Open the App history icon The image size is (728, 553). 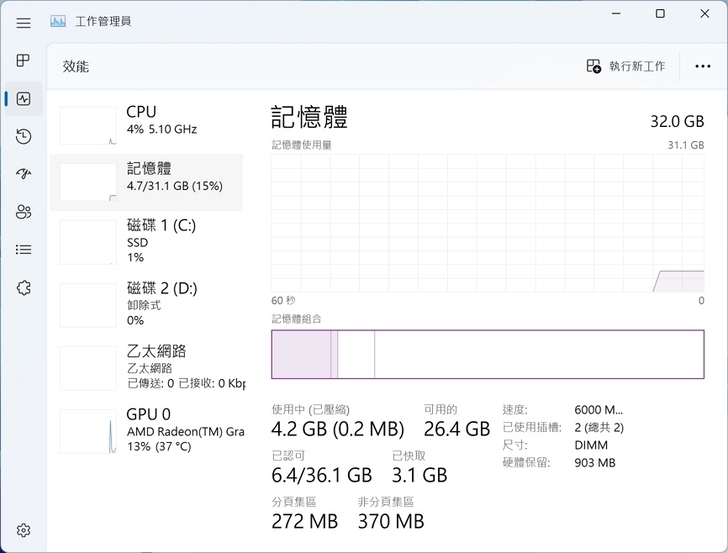coord(24,137)
